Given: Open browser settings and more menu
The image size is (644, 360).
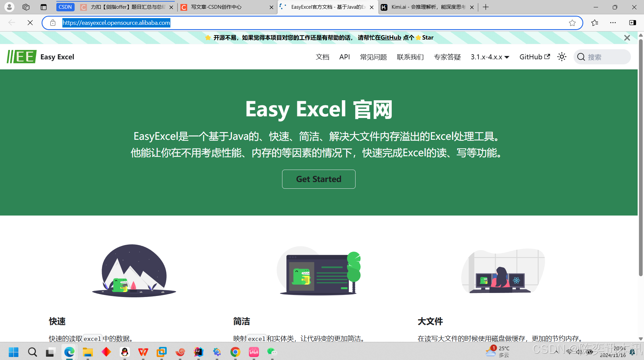Looking at the screenshot, I should [613, 22].
